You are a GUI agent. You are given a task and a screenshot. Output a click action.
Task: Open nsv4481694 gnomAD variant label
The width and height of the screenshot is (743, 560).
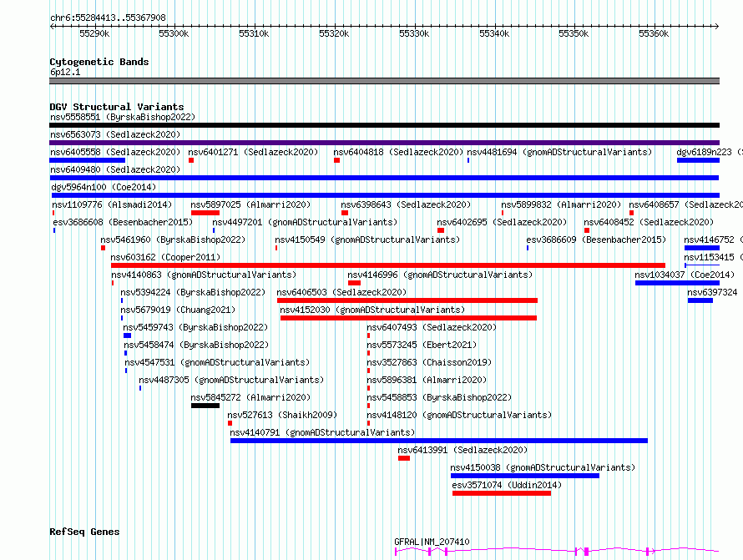pyautogui.click(x=559, y=152)
